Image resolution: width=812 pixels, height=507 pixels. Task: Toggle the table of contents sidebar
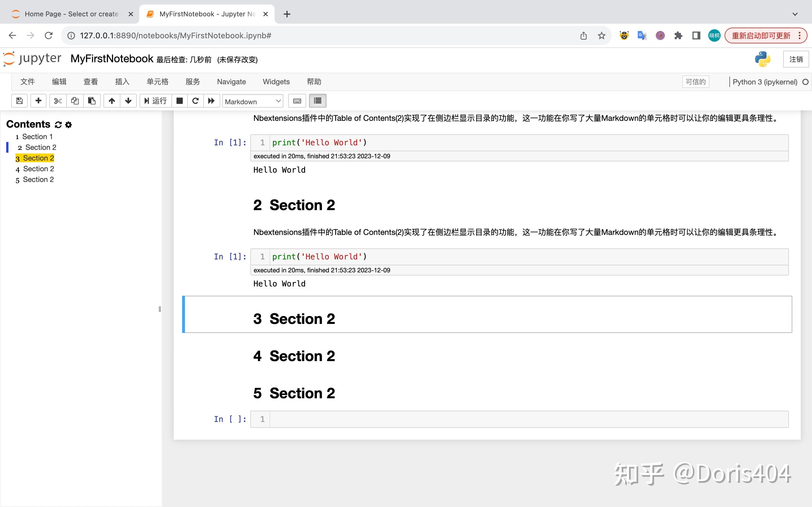click(x=317, y=101)
